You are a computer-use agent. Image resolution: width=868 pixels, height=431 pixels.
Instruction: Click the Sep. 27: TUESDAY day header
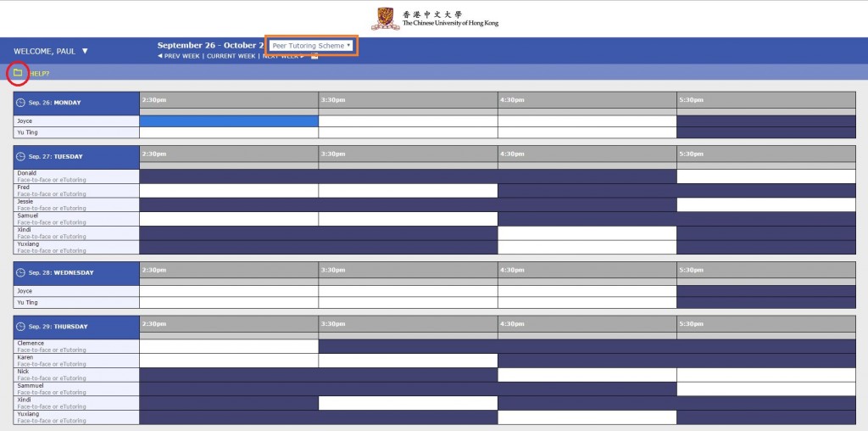point(76,157)
